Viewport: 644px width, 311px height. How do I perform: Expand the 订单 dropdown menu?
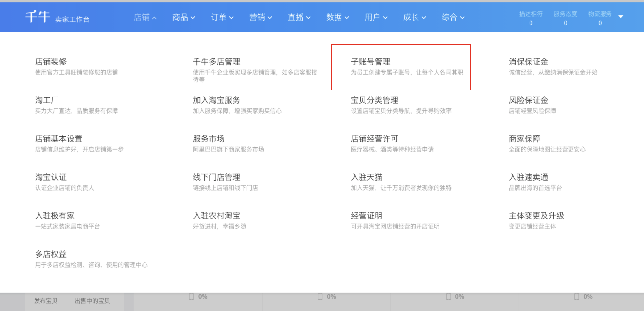pos(222,17)
